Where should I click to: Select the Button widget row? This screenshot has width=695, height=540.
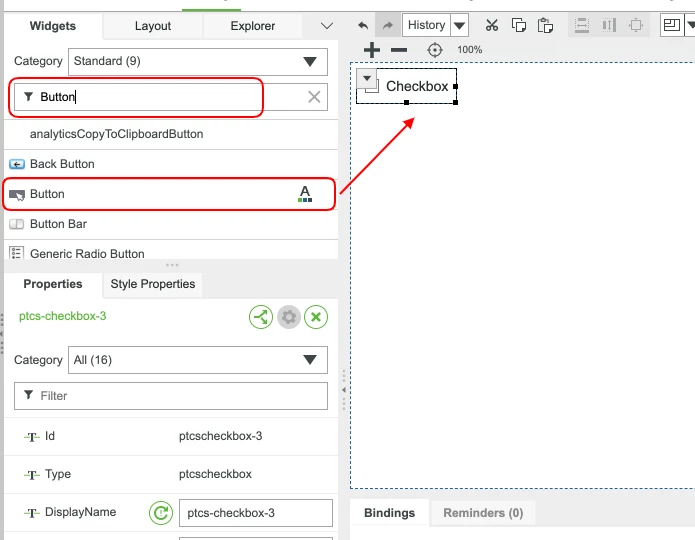169,194
